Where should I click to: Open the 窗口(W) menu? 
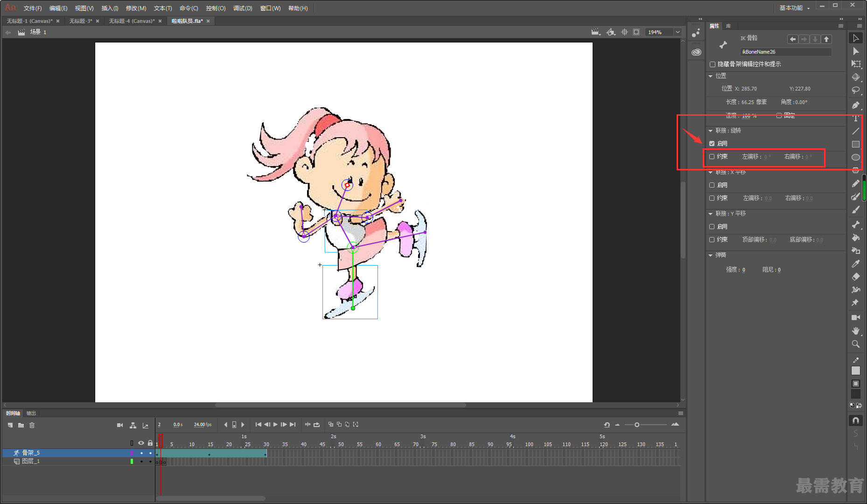point(271,8)
